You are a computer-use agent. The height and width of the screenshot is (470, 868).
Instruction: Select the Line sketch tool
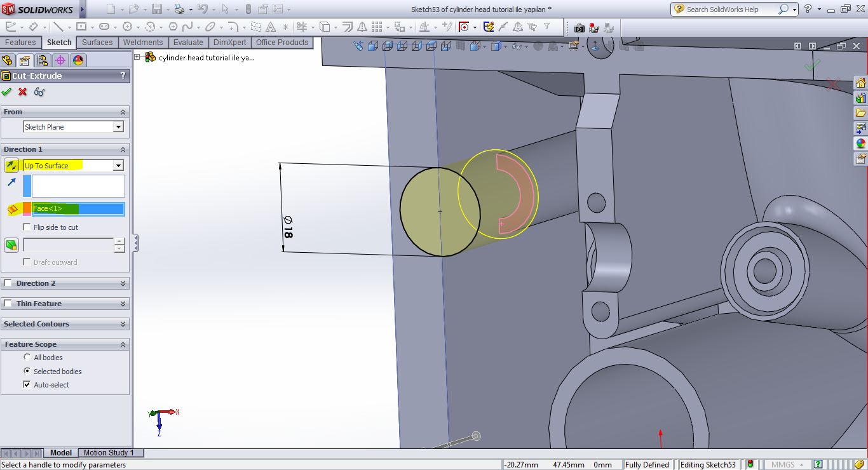point(58,27)
